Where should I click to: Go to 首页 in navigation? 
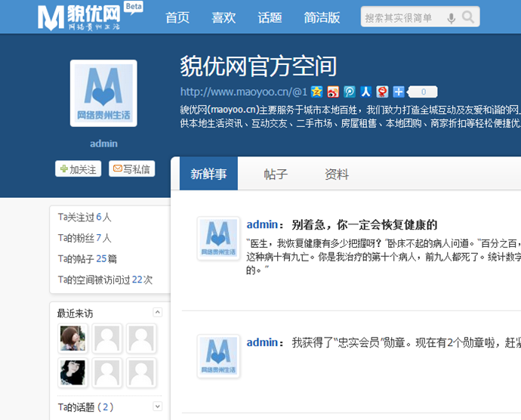(x=177, y=17)
